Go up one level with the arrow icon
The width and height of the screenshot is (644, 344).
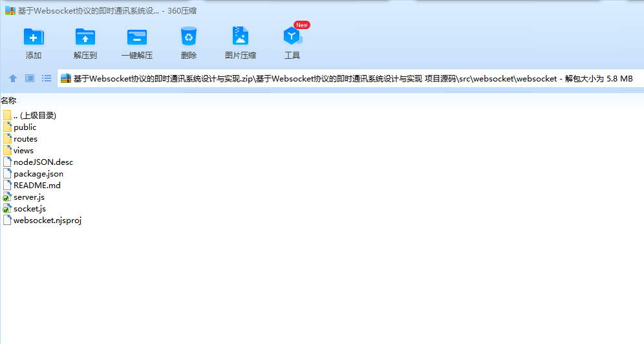(13, 78)
